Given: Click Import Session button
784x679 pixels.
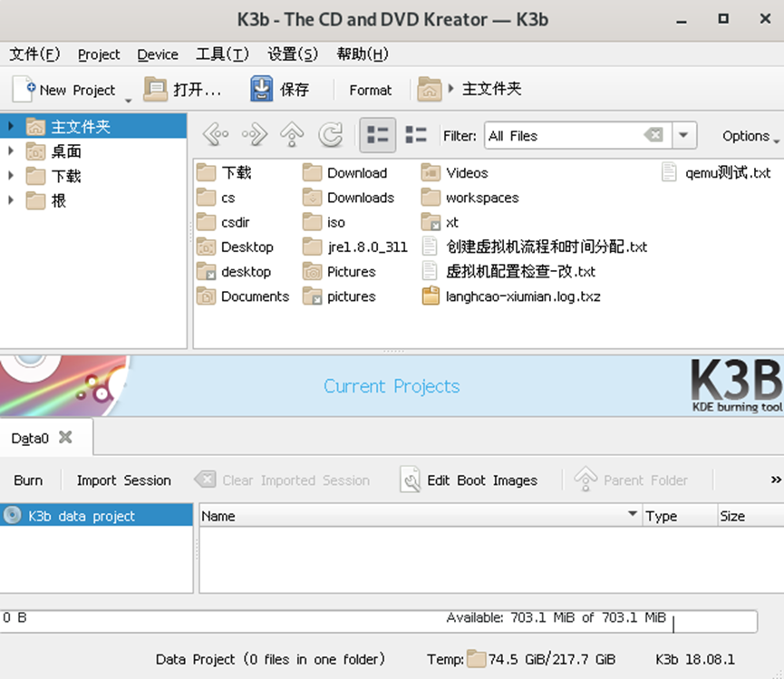Looking at the screenshot, I should click(x=123, y=480).
